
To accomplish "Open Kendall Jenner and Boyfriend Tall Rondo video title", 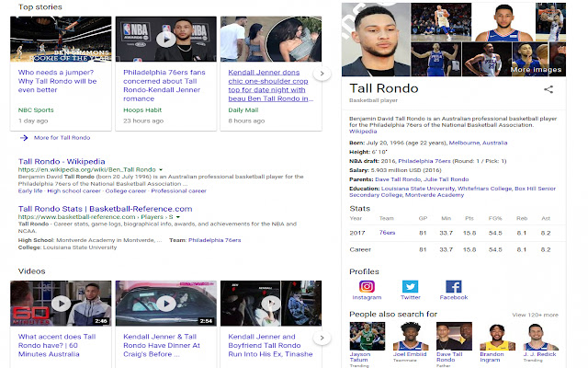I will (x=270, y=346).
